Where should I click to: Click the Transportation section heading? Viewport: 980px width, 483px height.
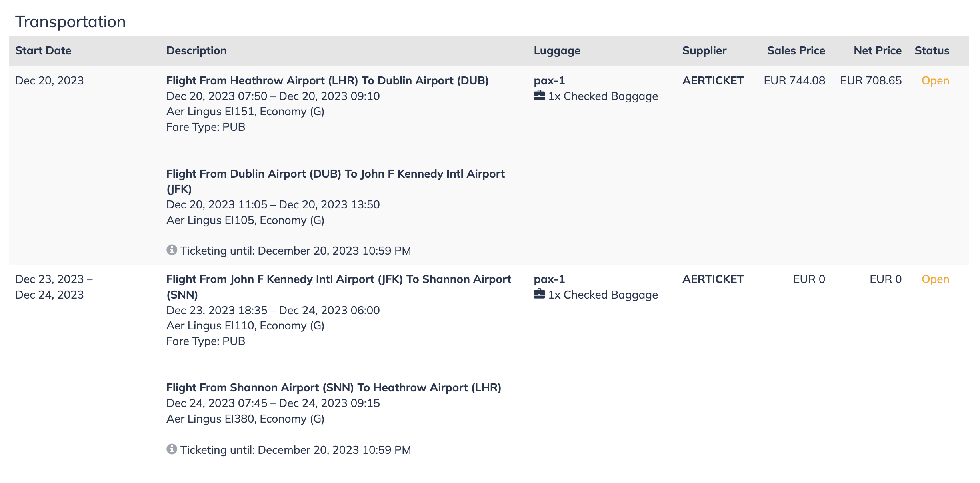(x=70, y=22)
